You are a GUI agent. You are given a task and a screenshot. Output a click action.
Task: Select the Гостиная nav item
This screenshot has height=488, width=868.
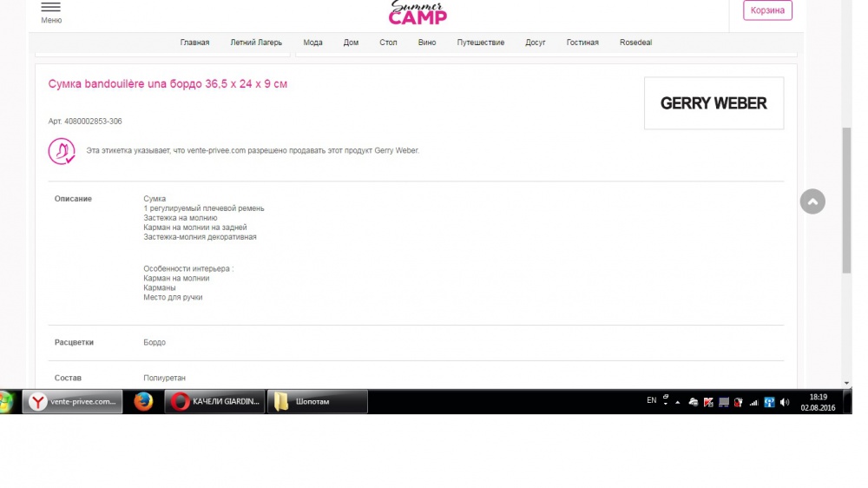(x=582, y=43)
